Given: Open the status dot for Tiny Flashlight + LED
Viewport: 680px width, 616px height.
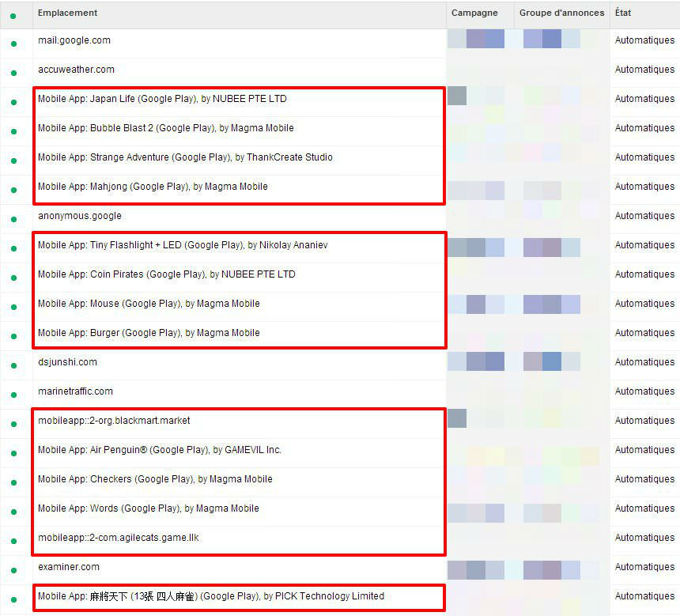Looking at the screenshot, I should 13,248.
